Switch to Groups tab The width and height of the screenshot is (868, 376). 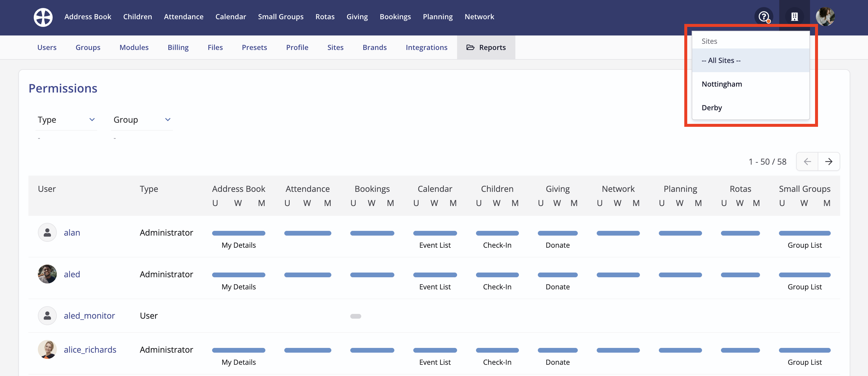click(x=88, y=48)
